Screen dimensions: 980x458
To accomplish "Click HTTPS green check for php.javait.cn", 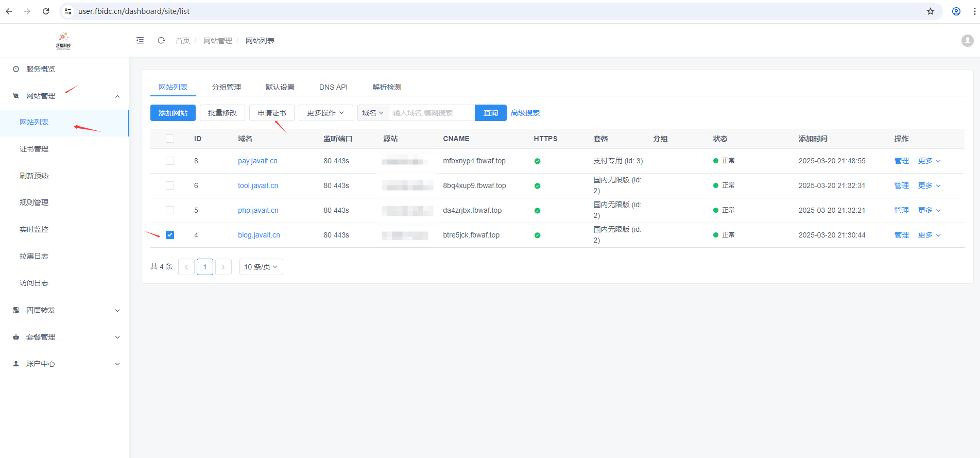I will pyautogui.click(x=537, y=211).
